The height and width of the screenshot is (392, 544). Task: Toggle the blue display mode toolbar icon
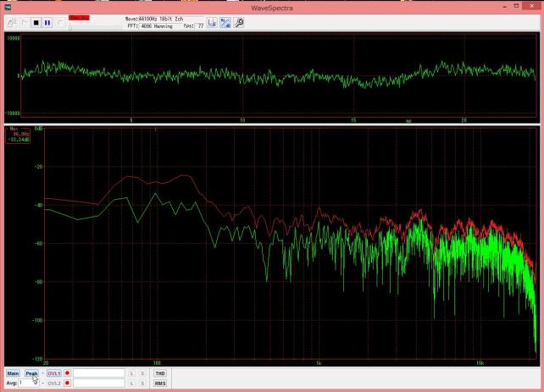tap(226, 22)
